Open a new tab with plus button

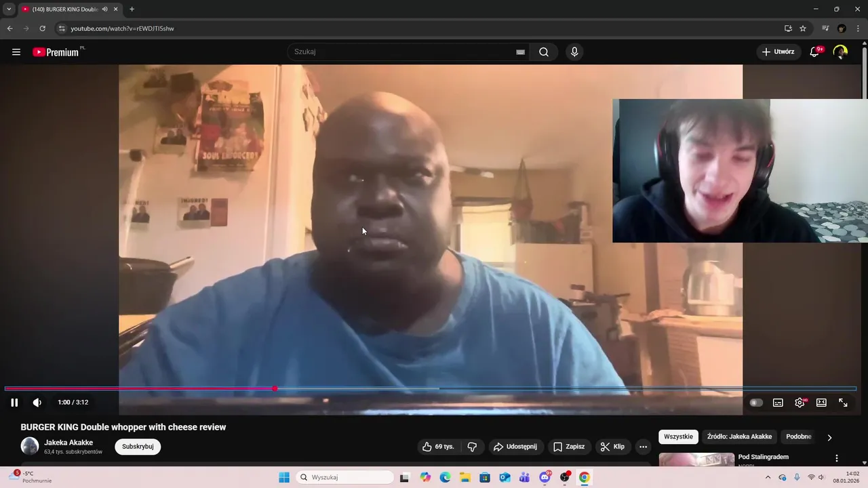pyautogui.click(x=132, y=9)
